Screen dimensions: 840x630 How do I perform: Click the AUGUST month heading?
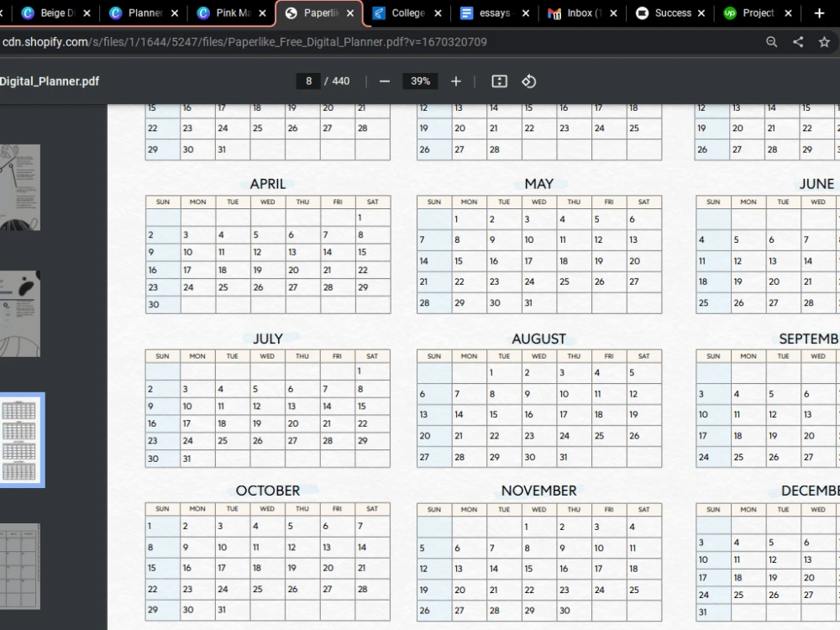pos(539,339)
